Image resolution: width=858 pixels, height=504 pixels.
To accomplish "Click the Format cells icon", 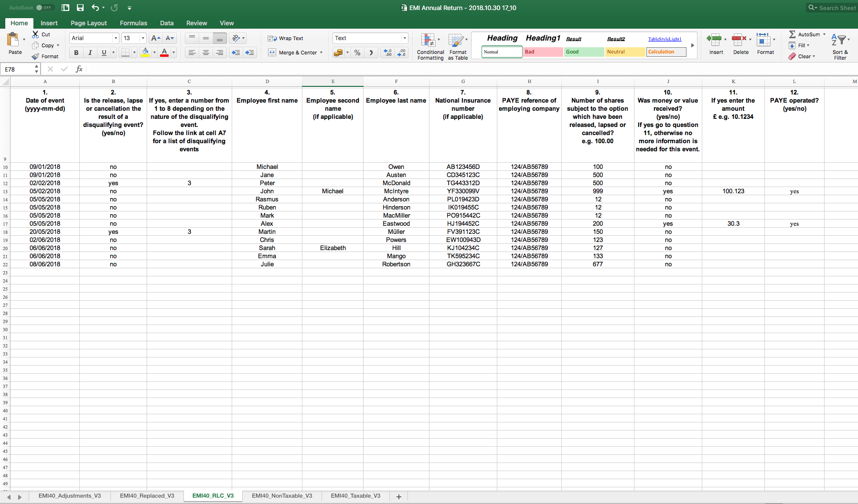I will [x=763, y=39].
